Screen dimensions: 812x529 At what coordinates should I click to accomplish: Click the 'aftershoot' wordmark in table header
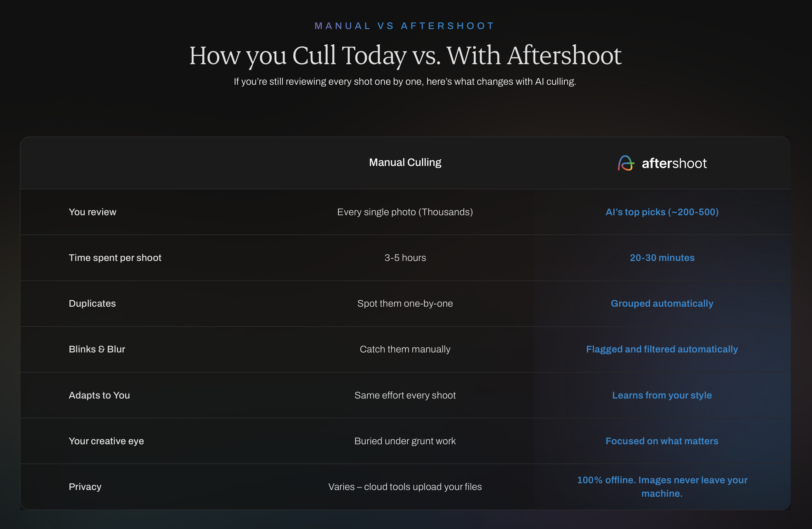674,163
